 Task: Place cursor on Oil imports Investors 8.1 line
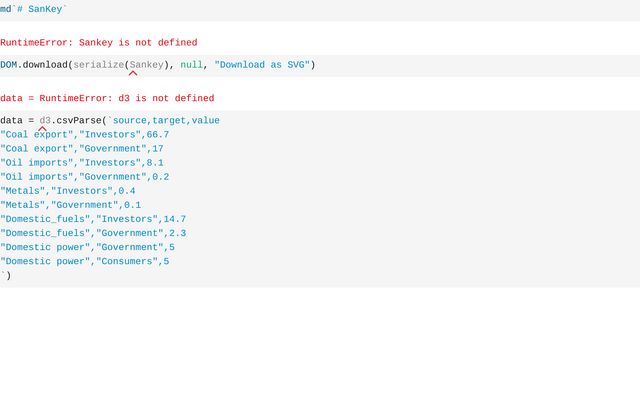pos(82,163)
